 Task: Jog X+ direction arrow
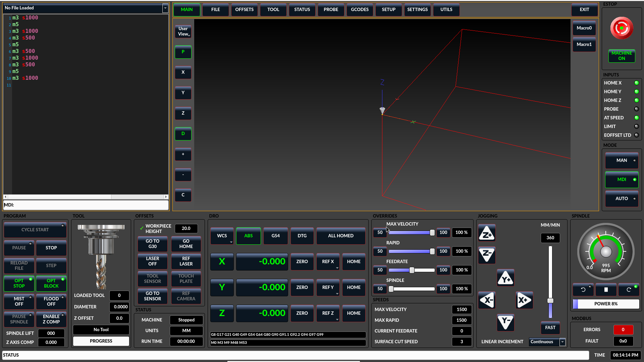524,300
